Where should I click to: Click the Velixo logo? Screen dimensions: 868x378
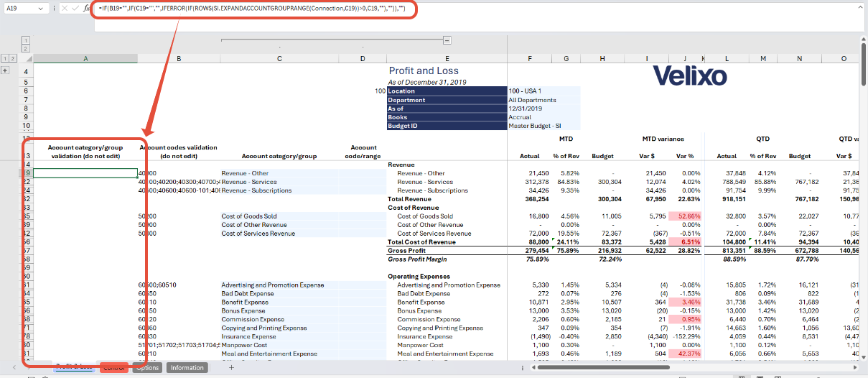(689, 75)
